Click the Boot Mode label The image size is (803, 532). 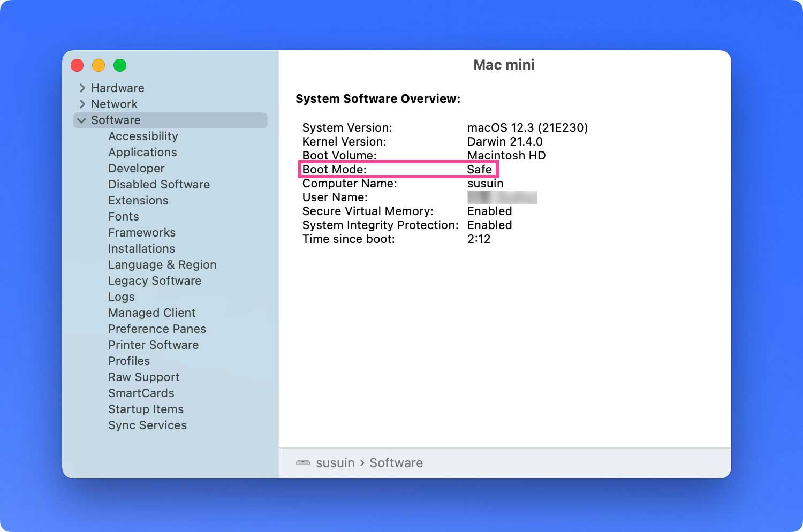pos(334,170)
